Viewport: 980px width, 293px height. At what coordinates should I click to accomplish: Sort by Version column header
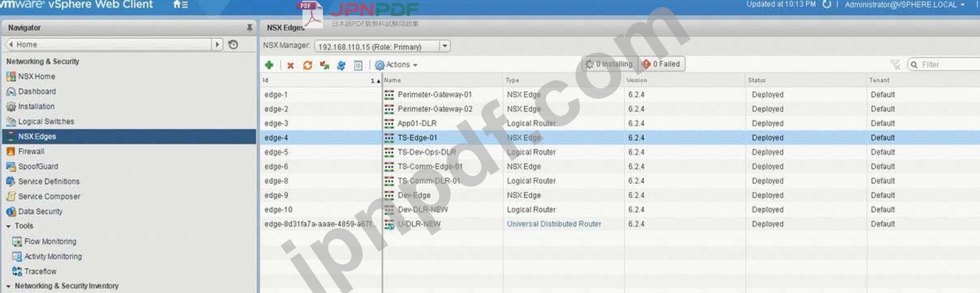685,80
